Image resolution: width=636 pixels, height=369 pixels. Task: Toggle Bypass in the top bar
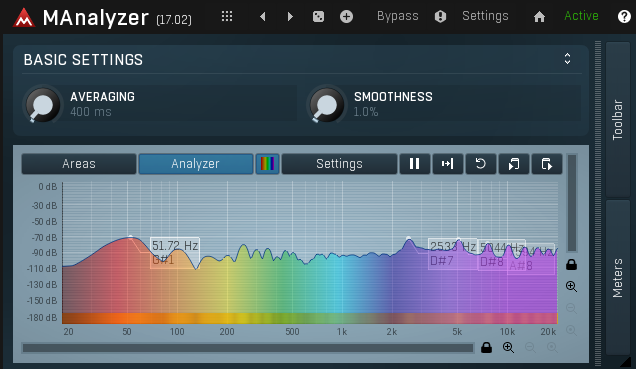coord(398,16)
